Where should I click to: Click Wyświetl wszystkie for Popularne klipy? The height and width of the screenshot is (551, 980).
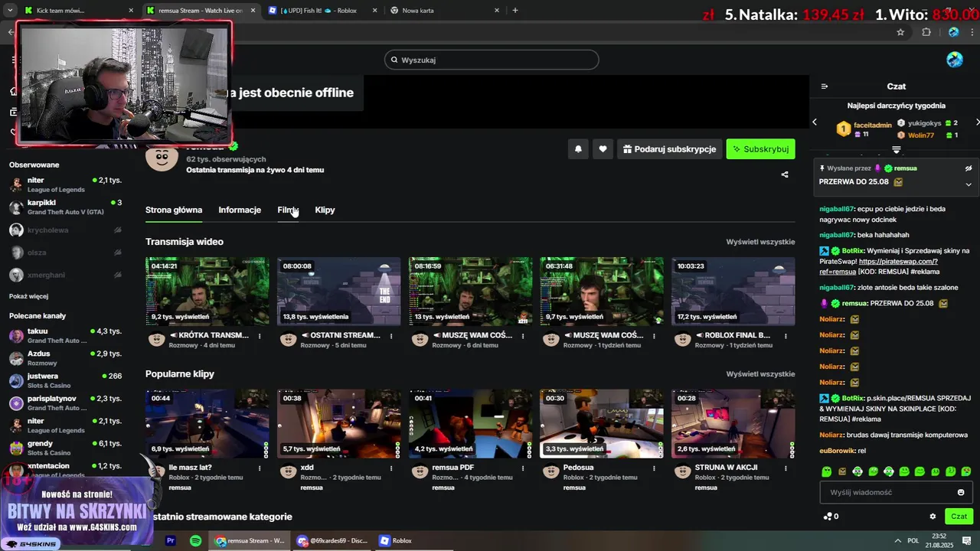[x=760, y=374]
